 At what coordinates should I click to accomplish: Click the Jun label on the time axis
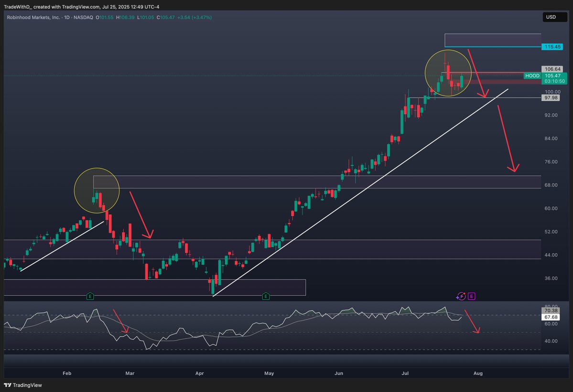pos(339,373)
